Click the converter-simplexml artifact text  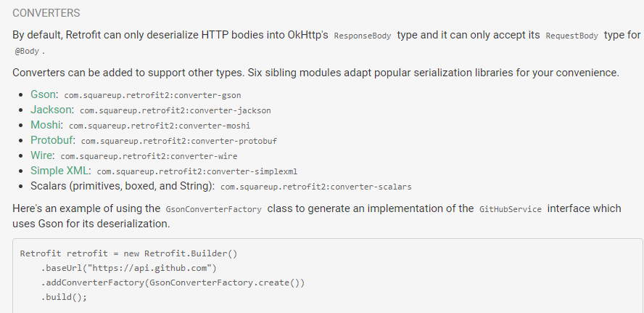(x=197, y=171)
